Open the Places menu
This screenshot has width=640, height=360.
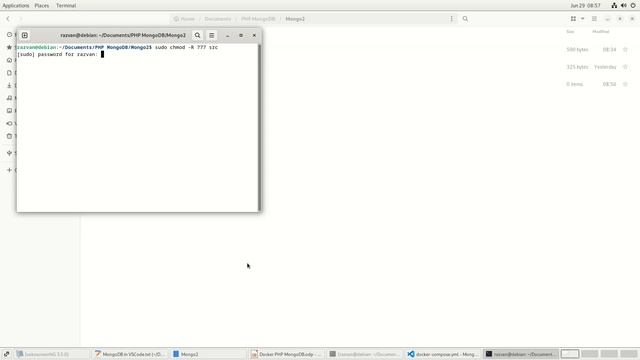click(x=42, y=6)
